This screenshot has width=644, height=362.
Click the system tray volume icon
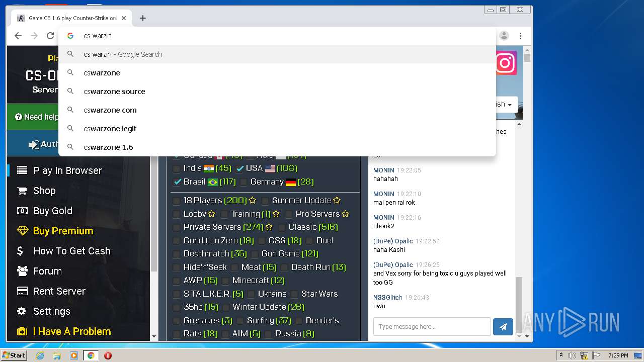coord(572,355)
